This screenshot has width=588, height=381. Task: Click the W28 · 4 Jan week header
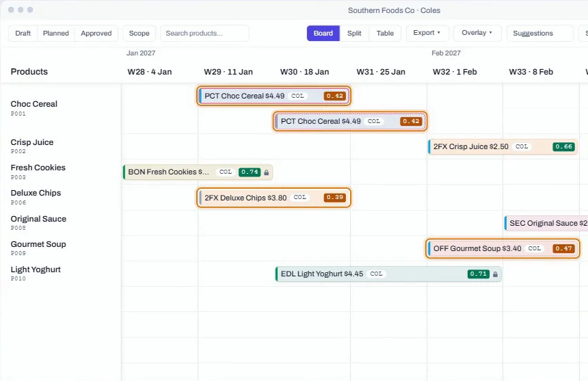tap(150, 72)
